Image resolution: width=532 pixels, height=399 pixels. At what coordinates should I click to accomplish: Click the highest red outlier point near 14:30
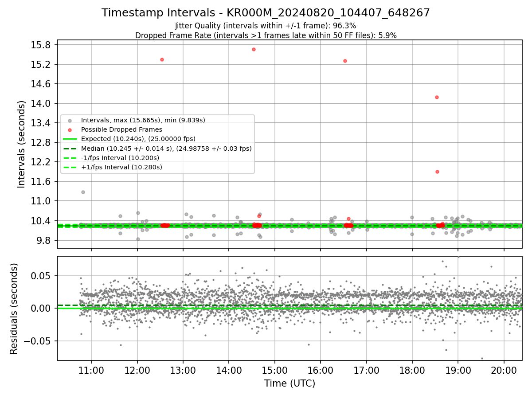tap(254, 49)
